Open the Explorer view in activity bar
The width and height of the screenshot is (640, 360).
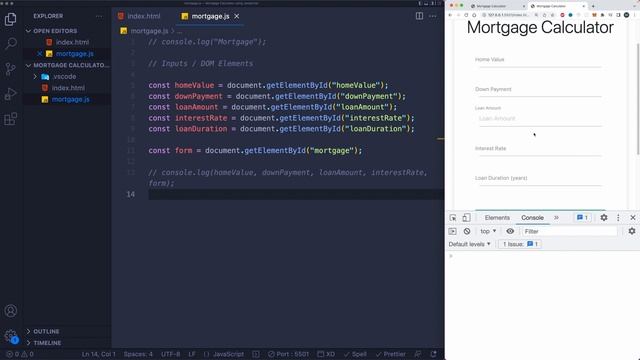click(11, 19)
